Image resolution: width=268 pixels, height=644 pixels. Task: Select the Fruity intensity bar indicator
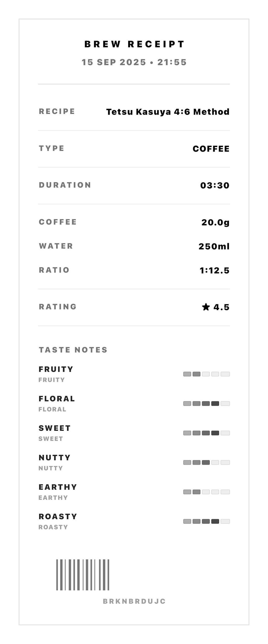[x=207, y=374]
